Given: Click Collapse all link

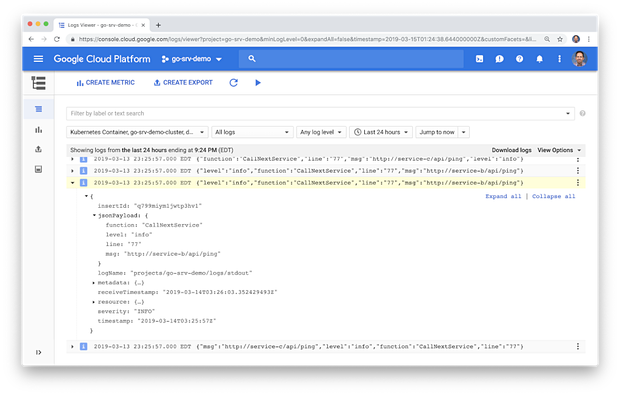Looking at the screenshot, I should point(553,196).
